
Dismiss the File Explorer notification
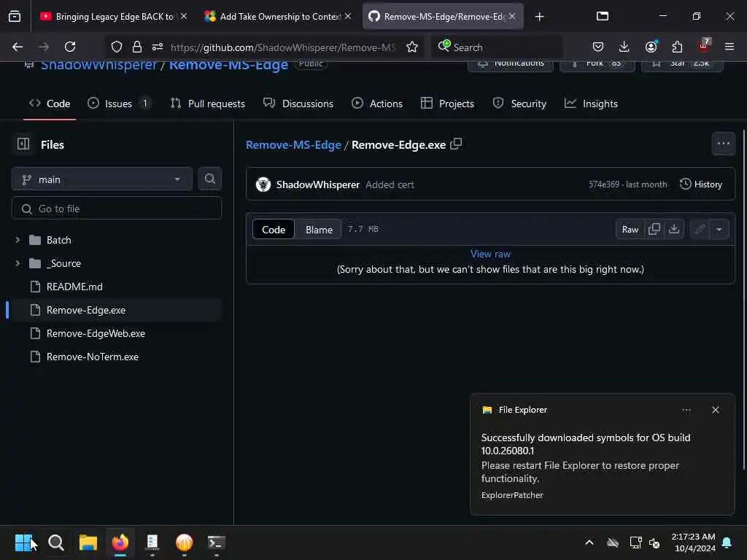[x=715, y=410]
